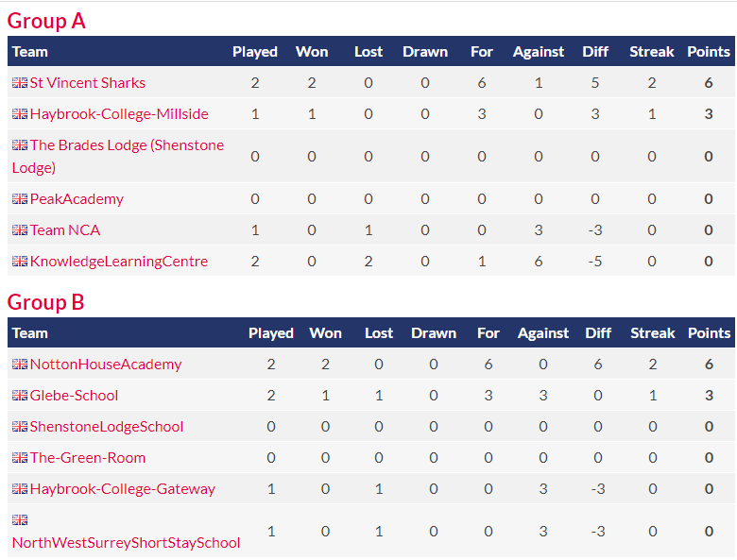Open the ShenstoneLodgeSchool team link
737x560 pixels.
click(107, 427)
